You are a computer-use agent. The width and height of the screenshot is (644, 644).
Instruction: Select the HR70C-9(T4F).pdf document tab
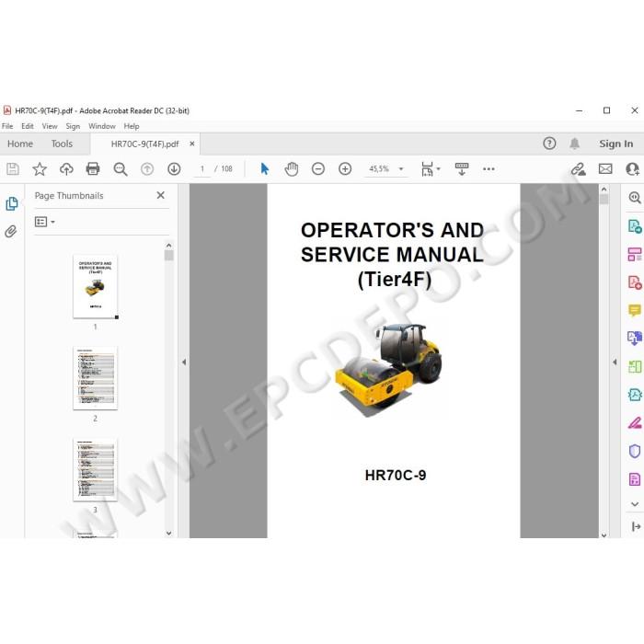[x=145, y=144]
